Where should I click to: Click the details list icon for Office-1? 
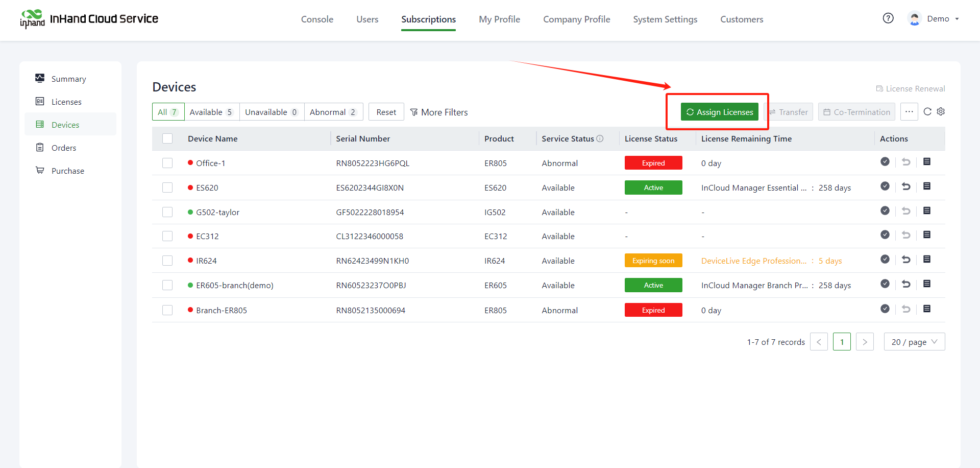point(927,162)
